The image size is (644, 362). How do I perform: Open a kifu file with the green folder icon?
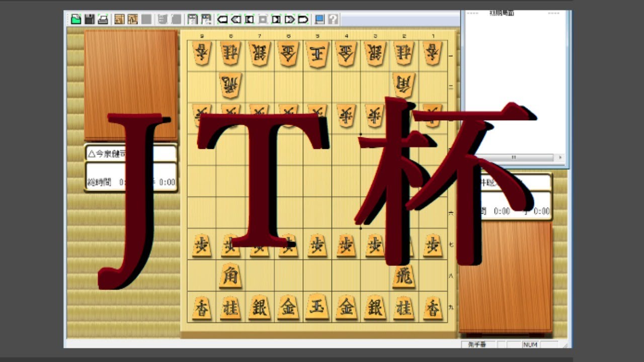(x=76, y=20)
